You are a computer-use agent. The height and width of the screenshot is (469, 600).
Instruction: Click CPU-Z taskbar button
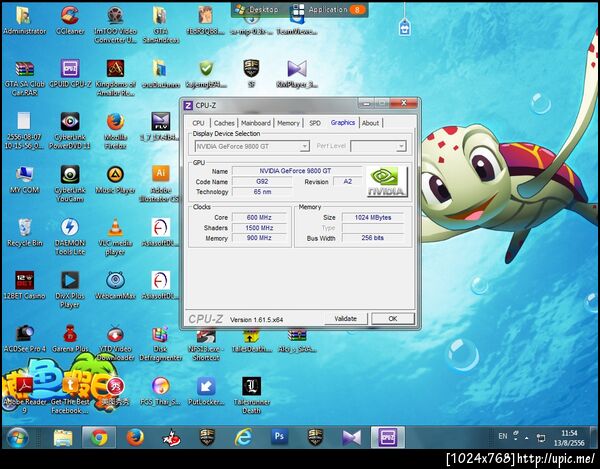(x=388, y=437)
